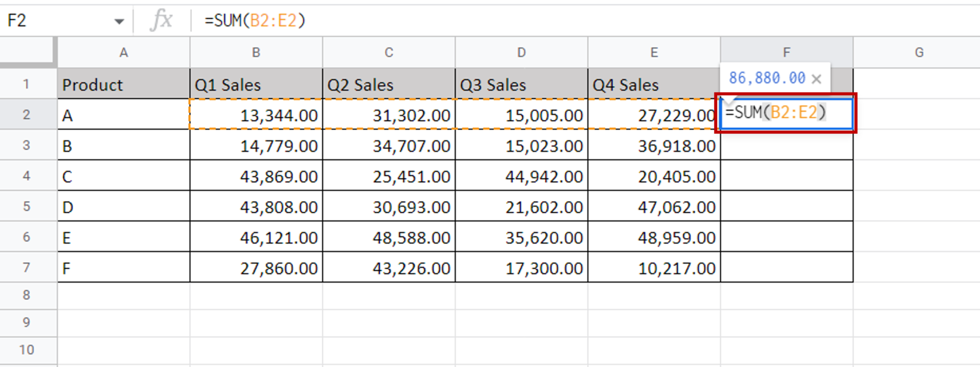
Task: Click cell with 20,405.00
Action: click(654, 176)
